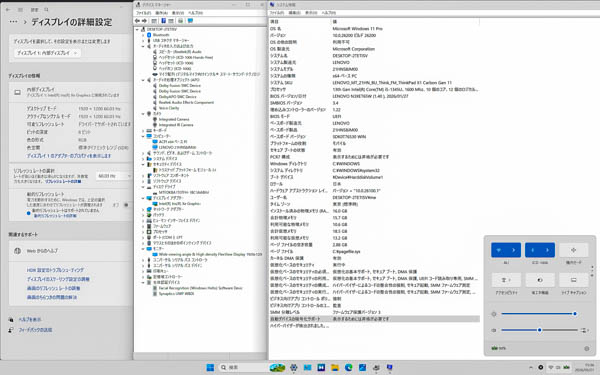Click the breadcrumb ellipsis in Settings
The width and height of the screenshot is (600, 375).
[x=13, y=22]
